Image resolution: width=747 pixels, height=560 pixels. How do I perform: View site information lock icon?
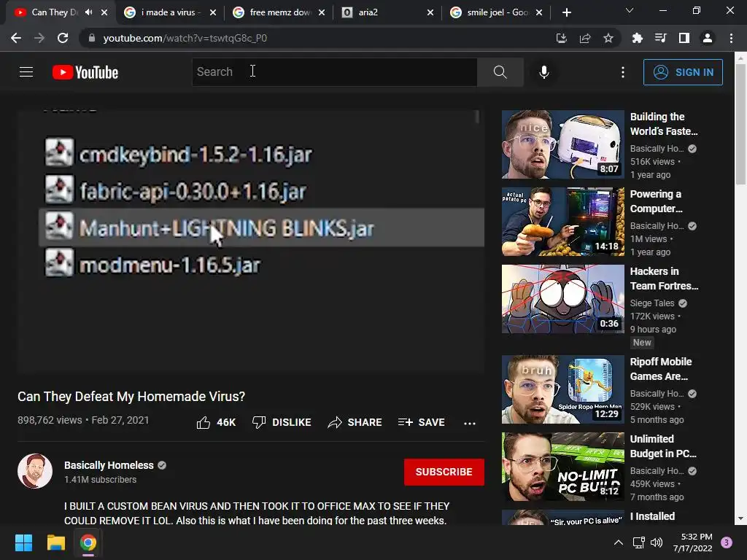(92, 38)
